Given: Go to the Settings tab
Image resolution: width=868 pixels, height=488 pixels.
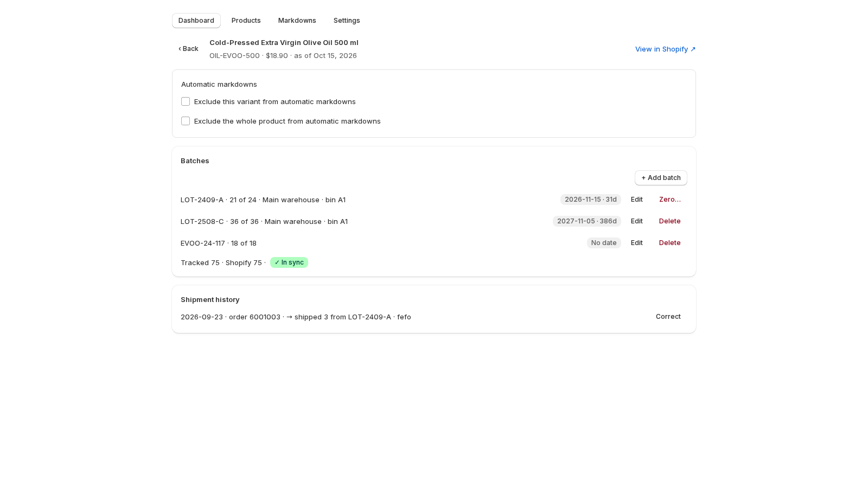Looking at the screenshot, I should (x=347, y=21).
